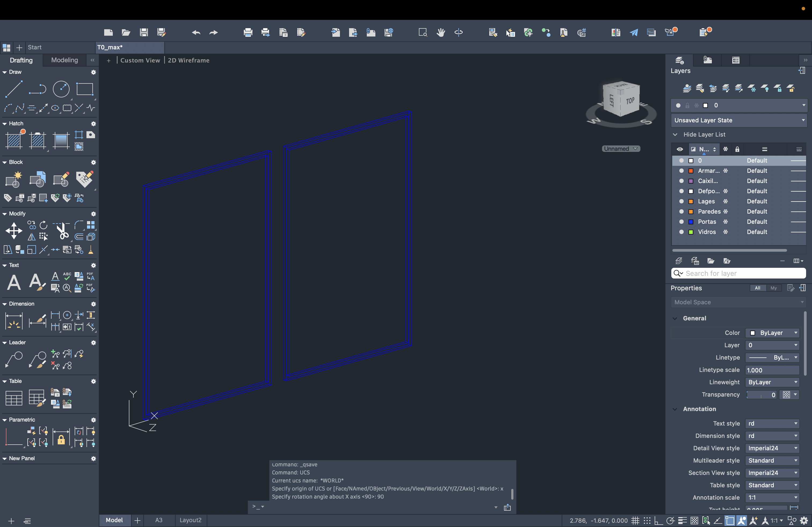Image resolution: width=812 pixels, height=527 pixels.
Task: Click the Multiline Text tool
Action: pyautogui.click(x=14, y=282)
